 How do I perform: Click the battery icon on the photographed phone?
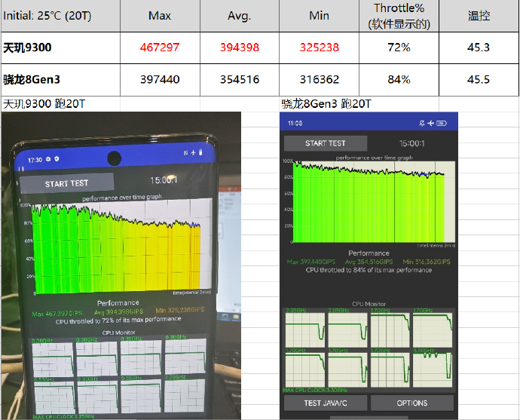coord(200,152)
